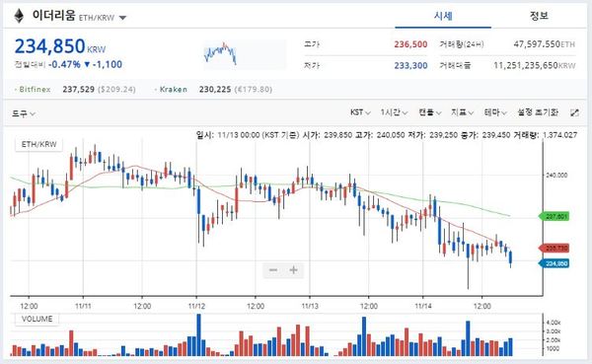The image size is (592, 364).
Task: Click the green 237,601 price marker
Action: click(554, 216)
